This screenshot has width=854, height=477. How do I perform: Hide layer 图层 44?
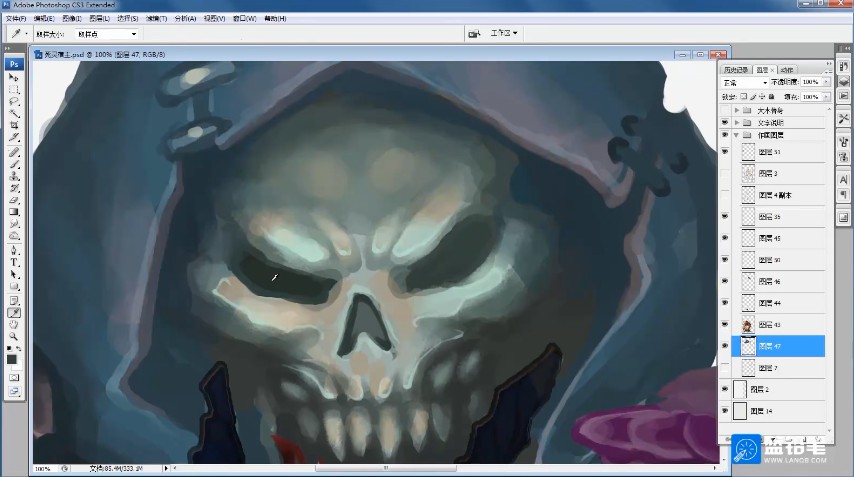pos(724,303)
